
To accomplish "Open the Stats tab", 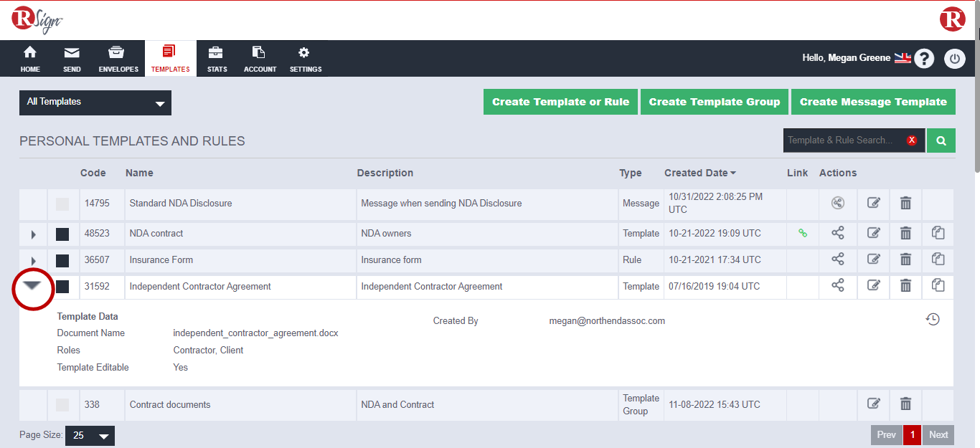I will coord(217,59).
